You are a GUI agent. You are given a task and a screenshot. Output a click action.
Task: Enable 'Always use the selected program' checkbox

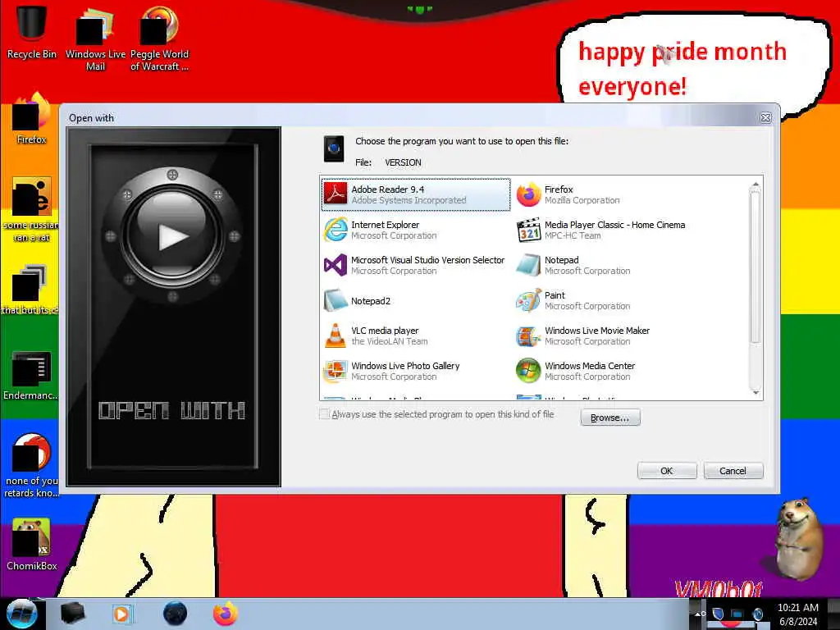pyautogui.click(x=324, y=414)
